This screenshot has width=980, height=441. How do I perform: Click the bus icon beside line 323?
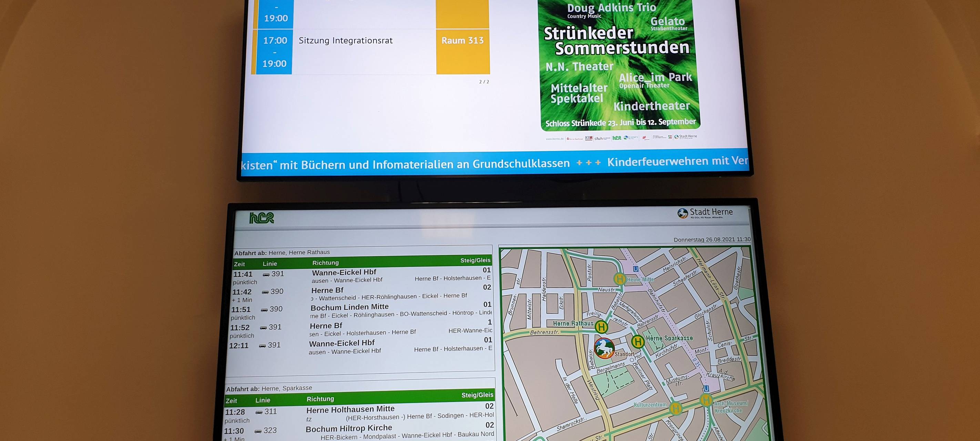(x=259, y=431)
